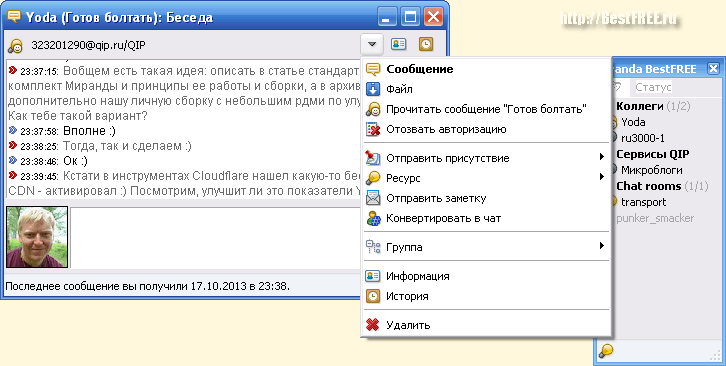
Task: Click the red X icon beside Удалить
Action: pyautogui.click(x=373, y=325)
